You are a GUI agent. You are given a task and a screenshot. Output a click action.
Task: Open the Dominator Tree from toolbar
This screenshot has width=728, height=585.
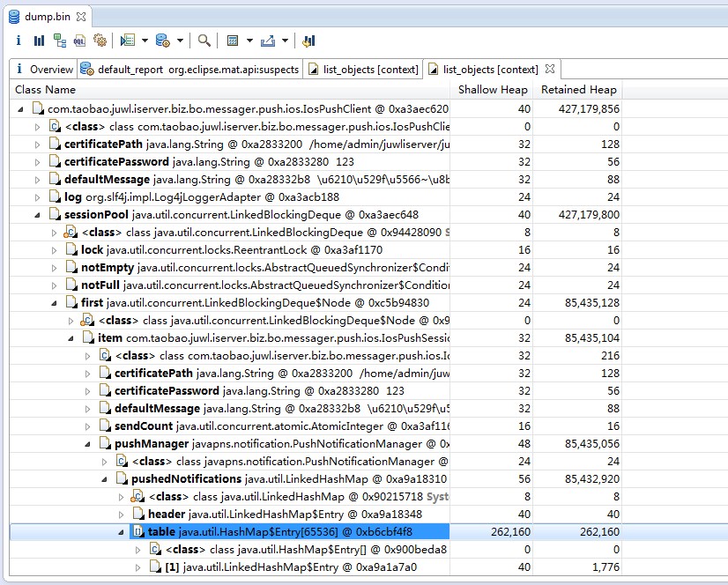pos(59,41)
